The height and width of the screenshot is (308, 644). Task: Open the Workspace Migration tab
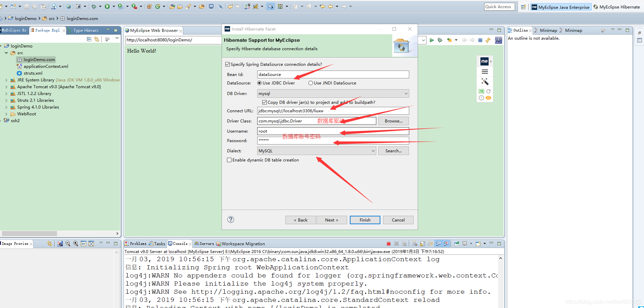241,244
